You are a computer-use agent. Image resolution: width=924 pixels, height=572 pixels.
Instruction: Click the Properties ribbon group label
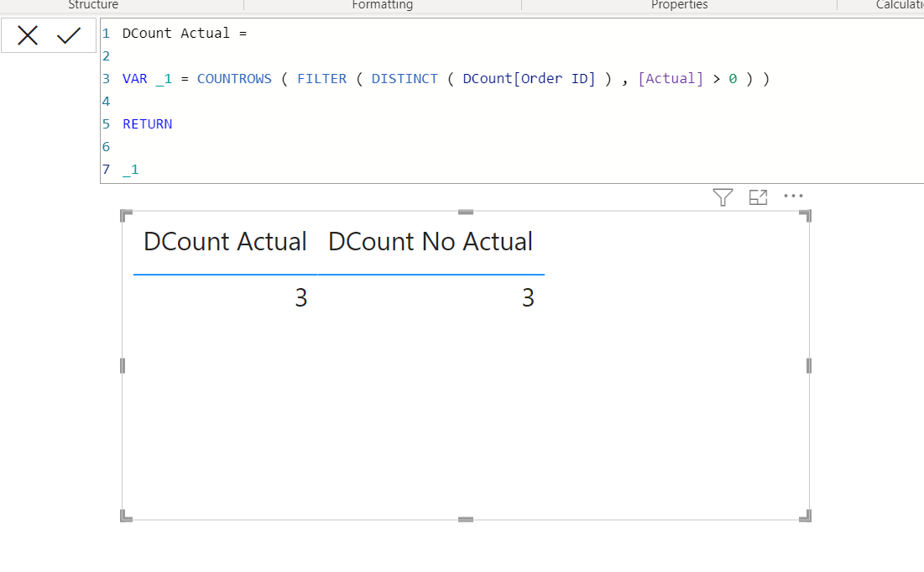(x=680, y=5)
